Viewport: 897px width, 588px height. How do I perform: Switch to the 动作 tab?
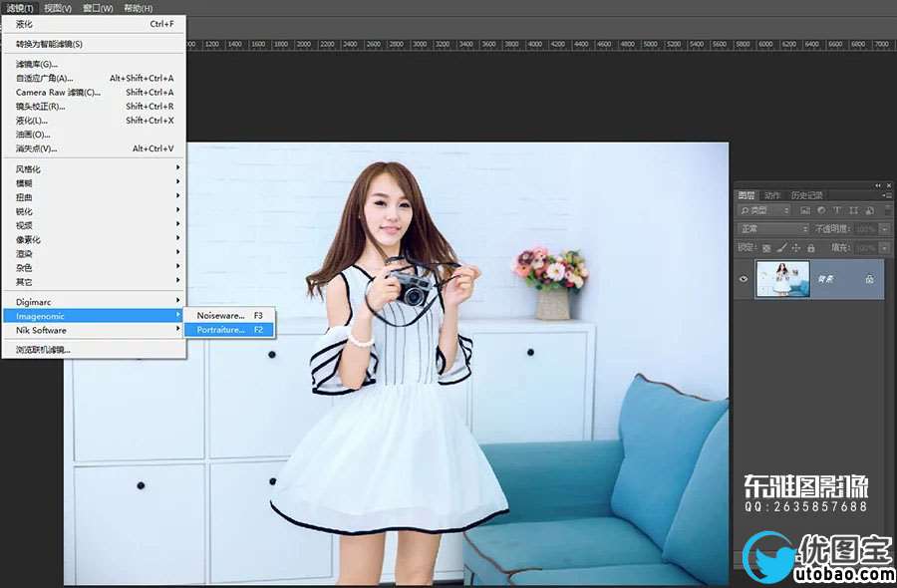[x=772, y=195]
